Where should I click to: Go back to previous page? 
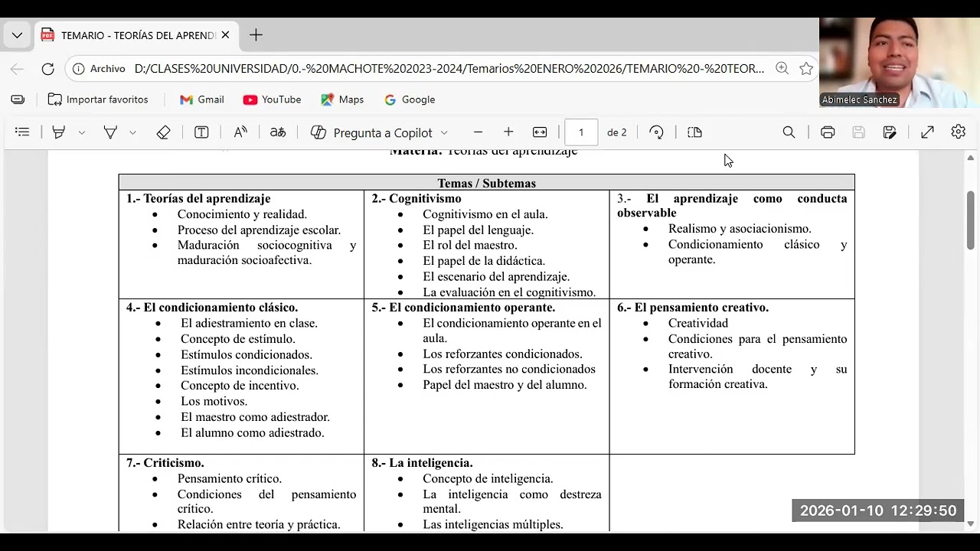point(17,69)
